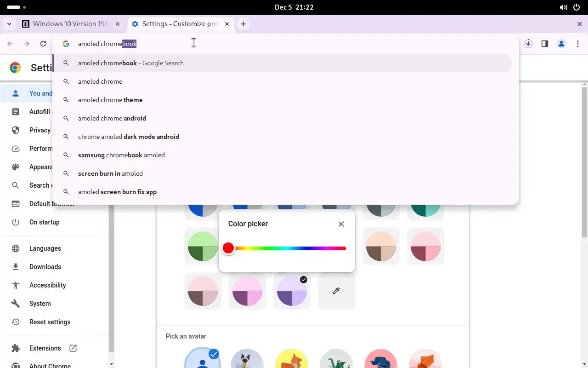Open System settings
Viewport: 588px width, 368px height.
(54, 304)
